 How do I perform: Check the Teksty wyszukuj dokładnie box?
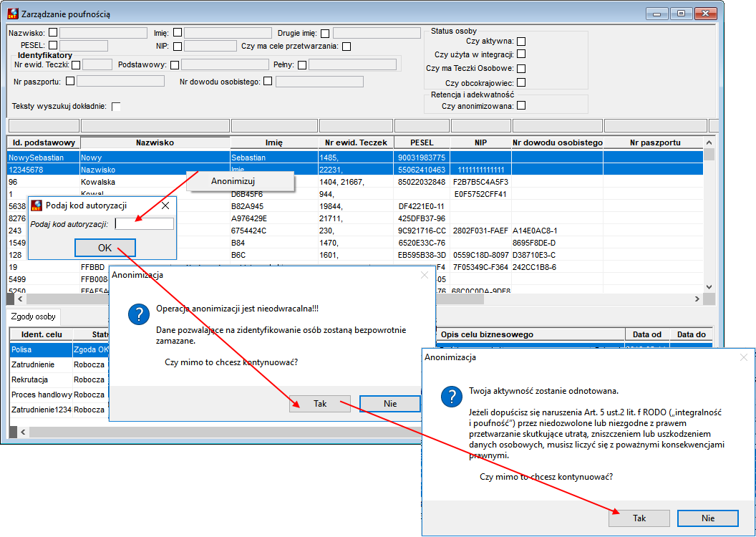116,107
